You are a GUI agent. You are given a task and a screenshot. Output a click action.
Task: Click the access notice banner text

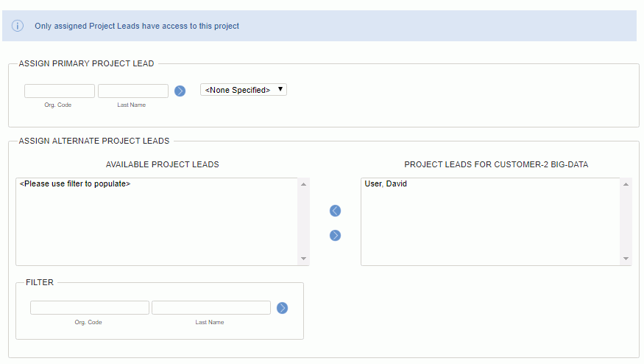click(137, 26)
